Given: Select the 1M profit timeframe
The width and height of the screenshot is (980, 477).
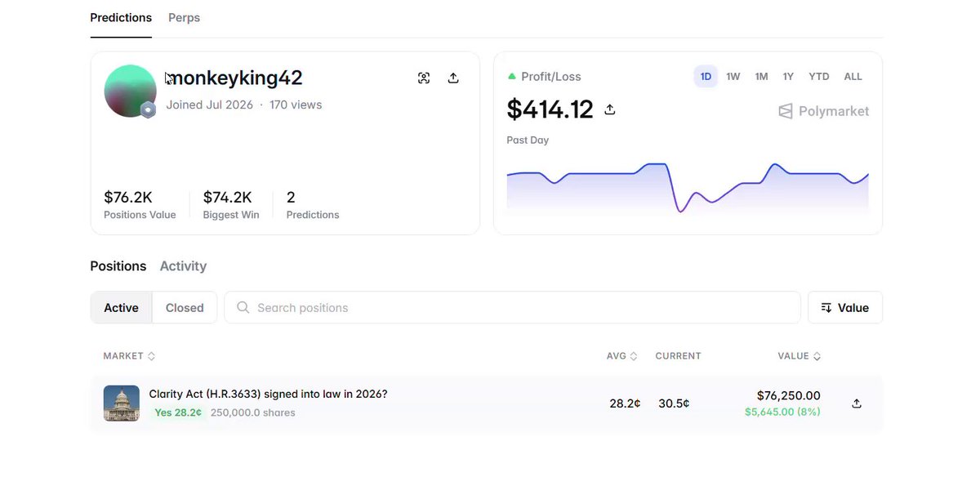Looking at the screenshot, I should tap(761, 77).
